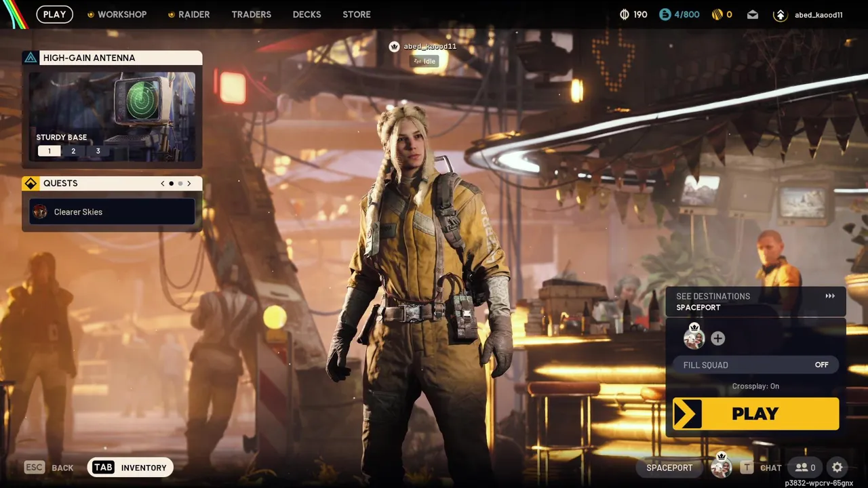Viewport: 868px width, 488px height.
Task: Open the STORE tab
Action: coord(357,14)
